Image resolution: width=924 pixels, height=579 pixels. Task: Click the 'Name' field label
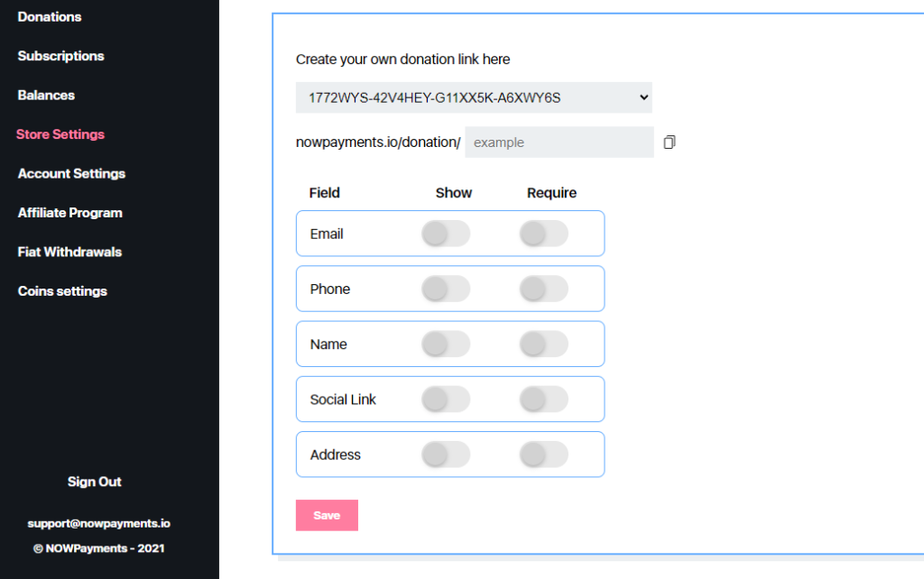pos(328,345)
